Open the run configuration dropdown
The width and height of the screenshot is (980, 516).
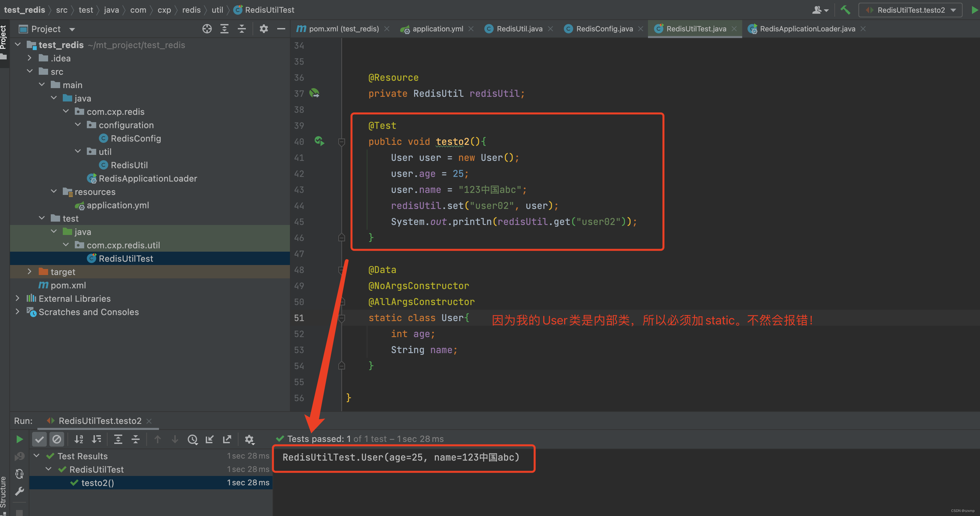911,10
